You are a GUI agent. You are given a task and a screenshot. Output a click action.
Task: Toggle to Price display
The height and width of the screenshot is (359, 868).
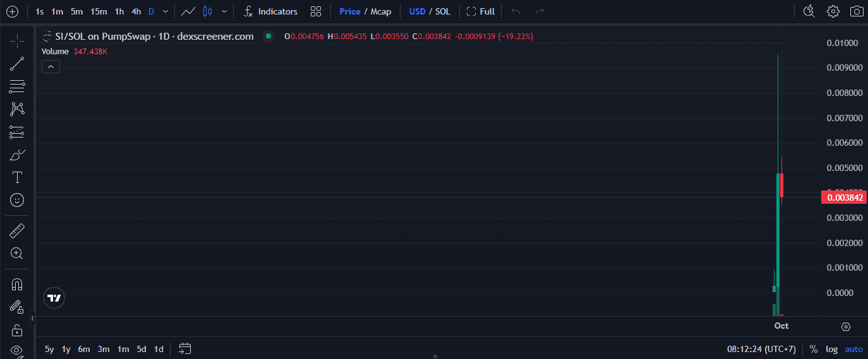(x=350, y=11)
